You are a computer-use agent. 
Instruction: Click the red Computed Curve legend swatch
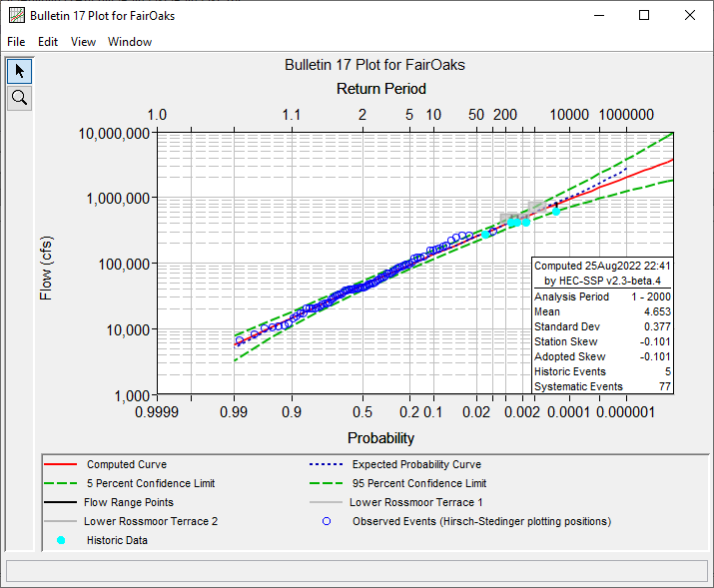click(63, 464)
